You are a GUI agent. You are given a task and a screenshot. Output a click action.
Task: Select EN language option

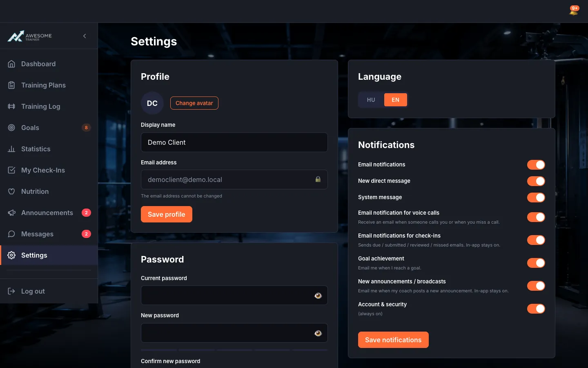tap(396, 100)
